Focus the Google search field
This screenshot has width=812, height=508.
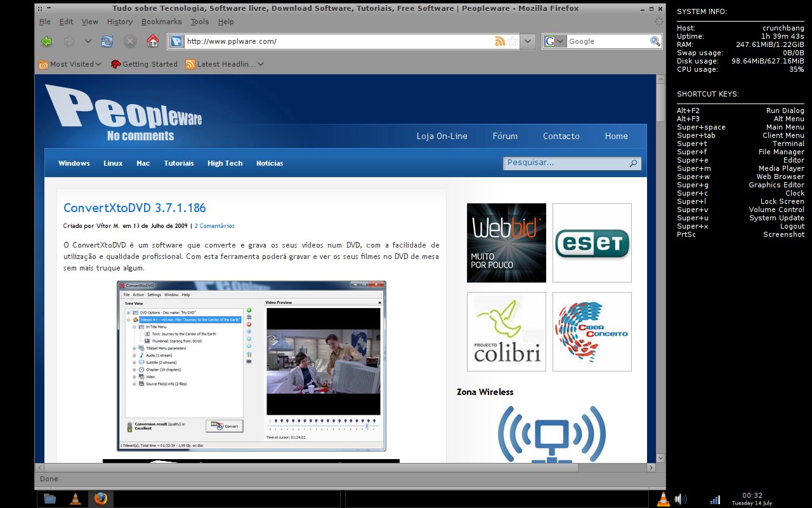point(607,41)
